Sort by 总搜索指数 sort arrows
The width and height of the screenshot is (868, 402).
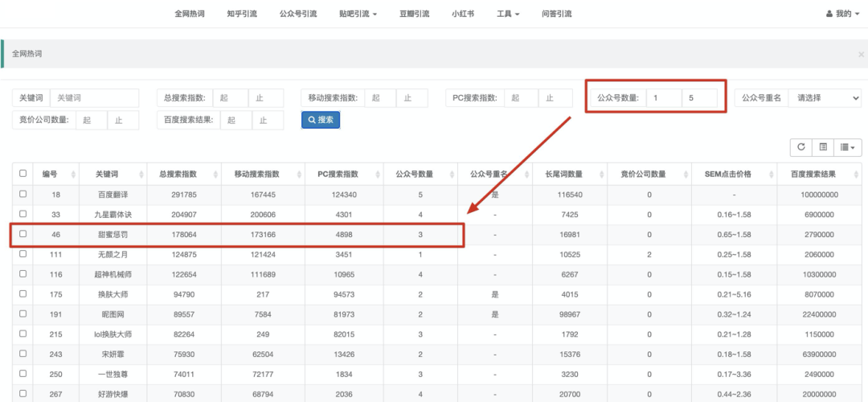215,174
